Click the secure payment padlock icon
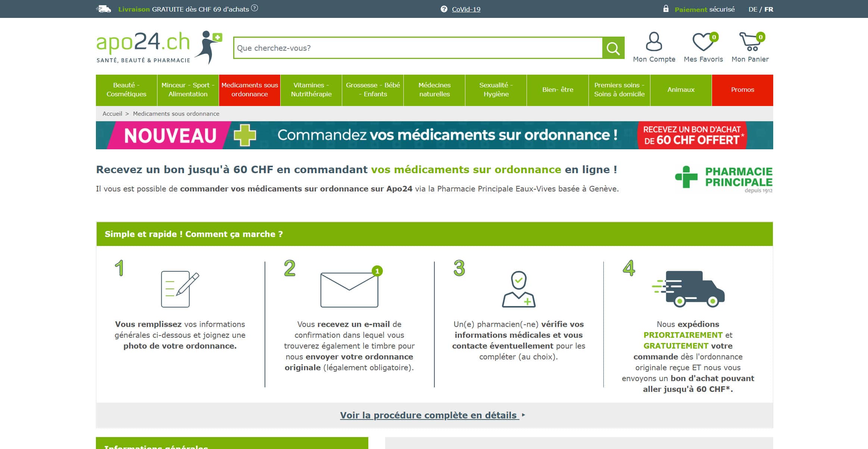The image size is (868, 449). (666, 8)
